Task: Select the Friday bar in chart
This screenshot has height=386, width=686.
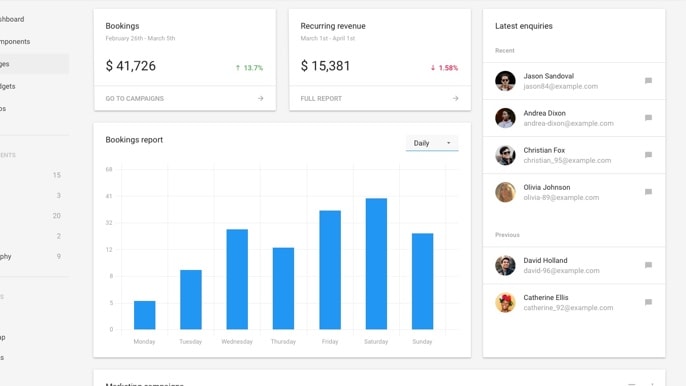Action: 330,270
